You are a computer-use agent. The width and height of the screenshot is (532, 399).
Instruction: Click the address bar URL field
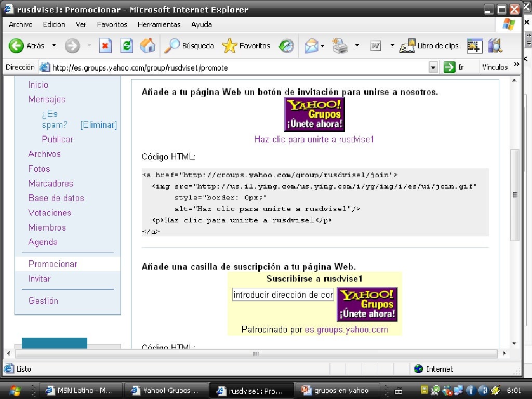coord(239,68)
